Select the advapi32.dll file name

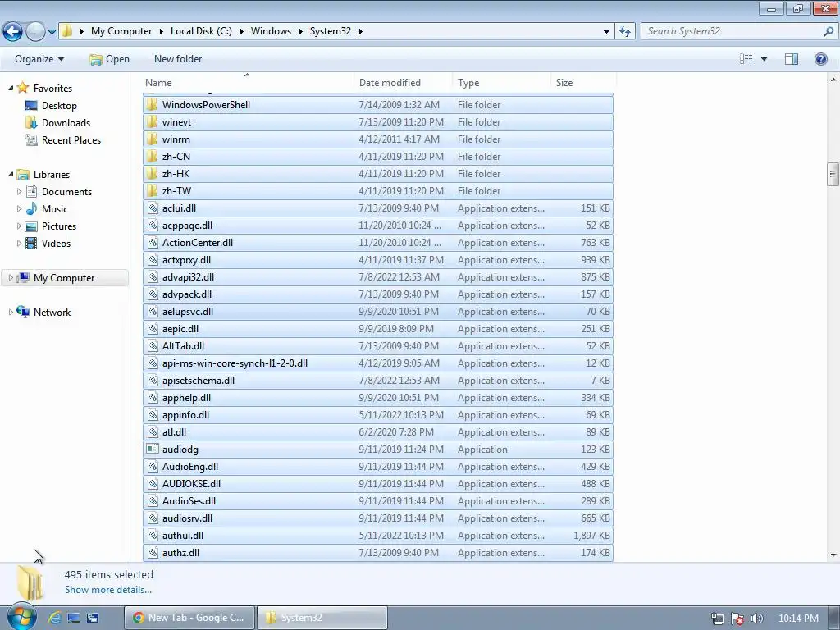[x=188, y=277]
